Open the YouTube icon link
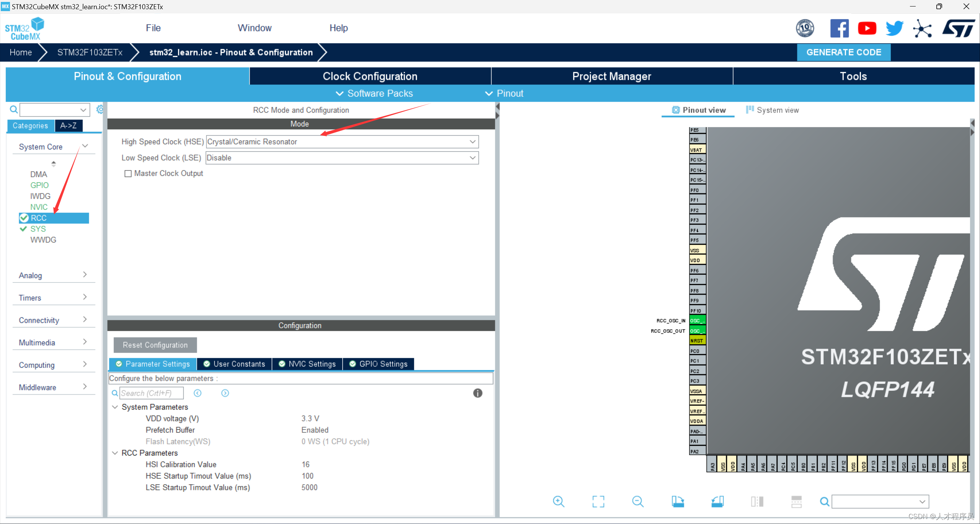This screenshot has height=524, width=980. [867, 28]
